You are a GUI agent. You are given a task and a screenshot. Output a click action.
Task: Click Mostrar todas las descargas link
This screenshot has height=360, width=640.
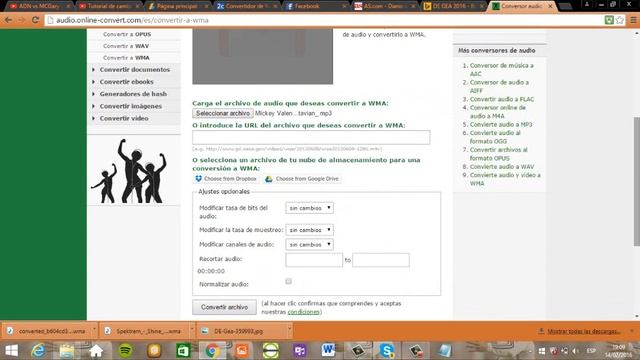pos(583,331)
